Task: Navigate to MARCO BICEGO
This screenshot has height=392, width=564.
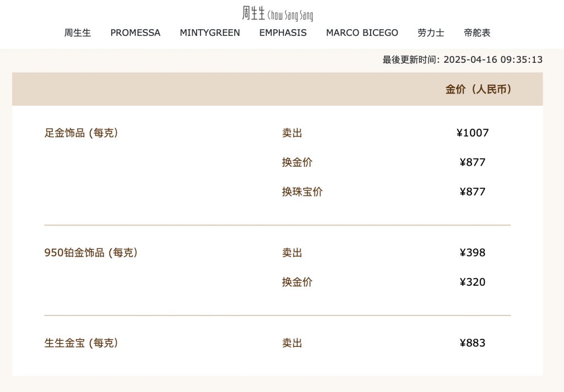Action: click(x=362, y=33)
